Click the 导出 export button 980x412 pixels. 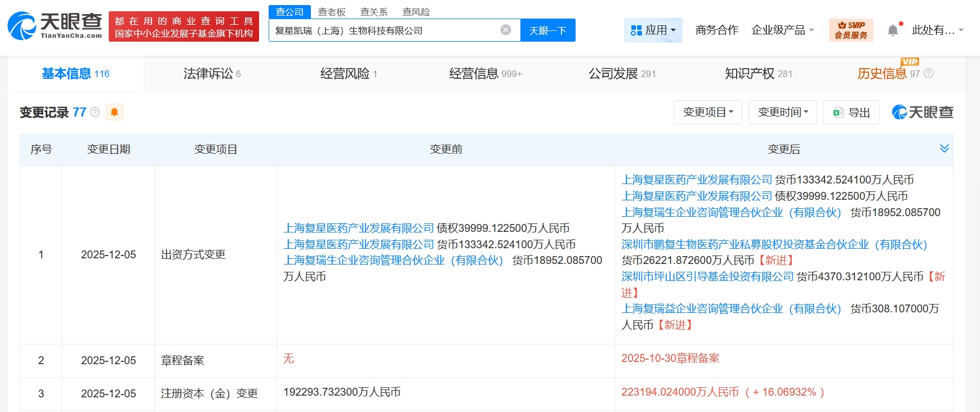coord(851,113)
